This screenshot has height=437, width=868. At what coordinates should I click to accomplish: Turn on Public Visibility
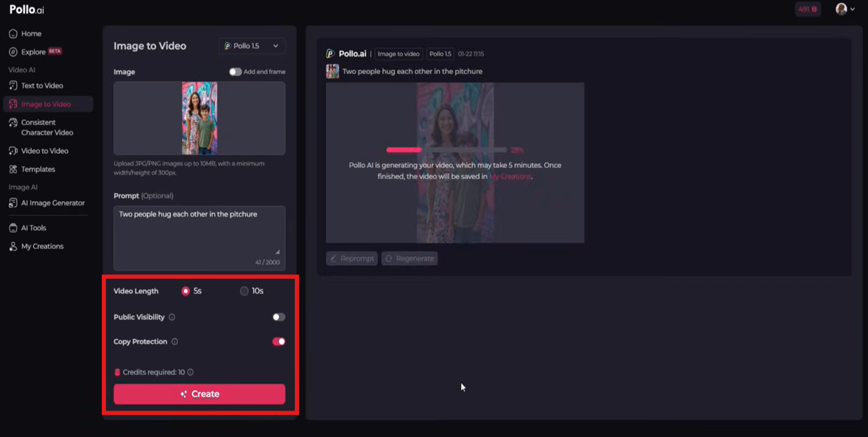pos(279,317)
